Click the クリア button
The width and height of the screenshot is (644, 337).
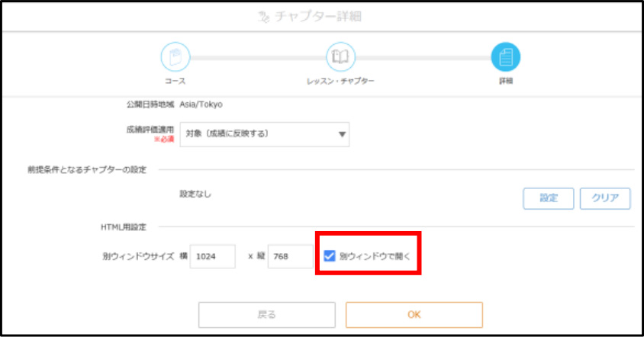(605, 198)
